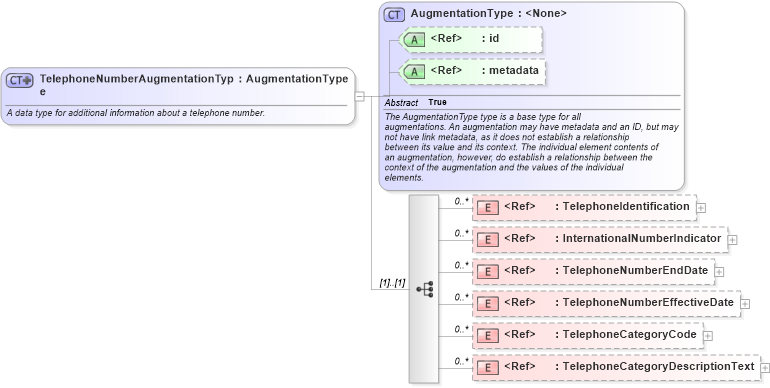Click the sequence compositor icon
Image resolution: width=770 pixels, height=388 pixels.
[425, 289]
